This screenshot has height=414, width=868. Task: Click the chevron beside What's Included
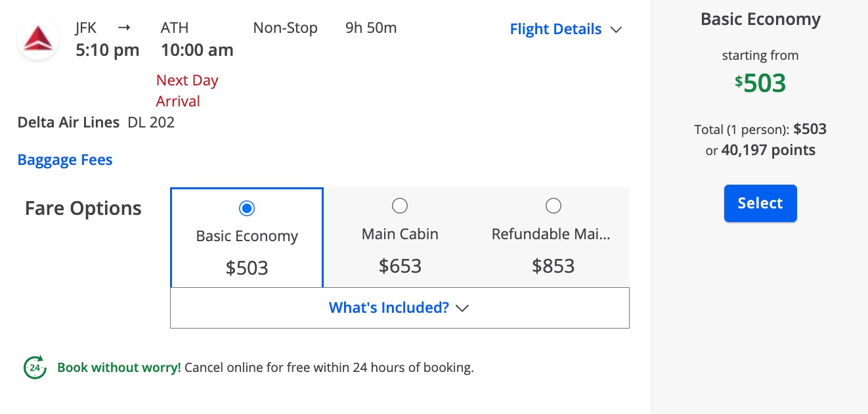tap(462, 308)
